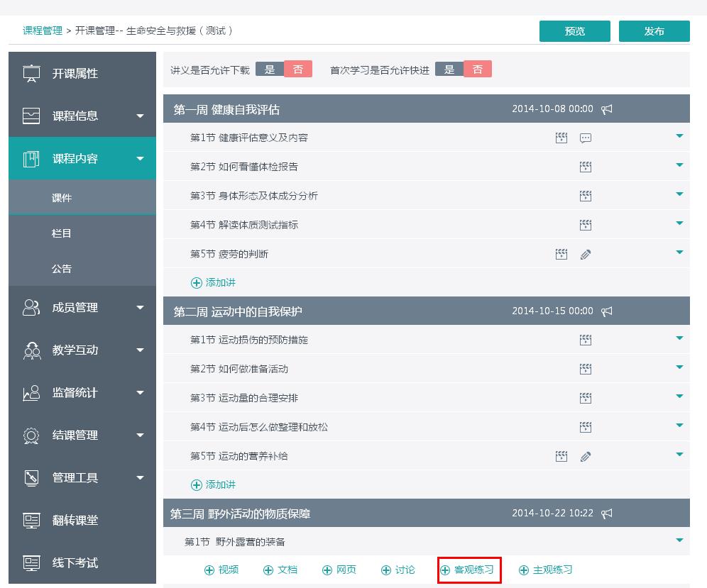
Task: Open dropdown arrow for 如何看懂体检报告 row
Action: tap(679, 165)
